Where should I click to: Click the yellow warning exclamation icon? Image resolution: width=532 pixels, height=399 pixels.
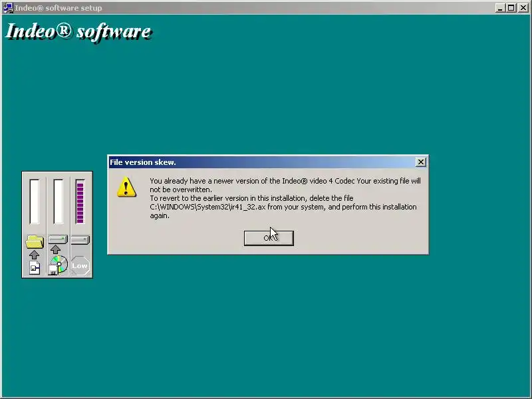coord(126,187)
